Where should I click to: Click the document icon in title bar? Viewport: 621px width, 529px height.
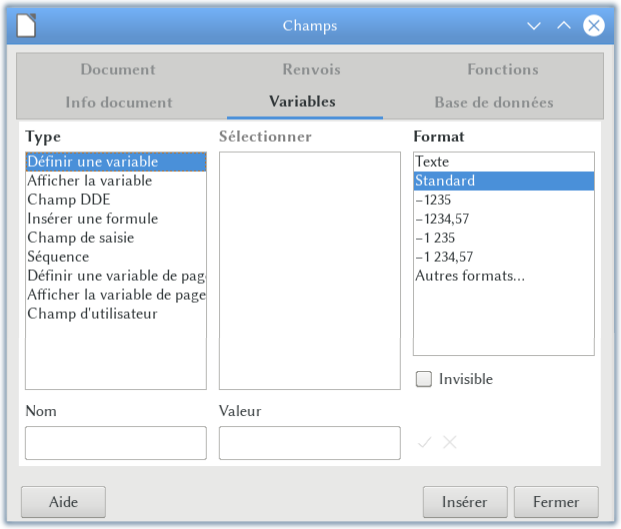26,25
